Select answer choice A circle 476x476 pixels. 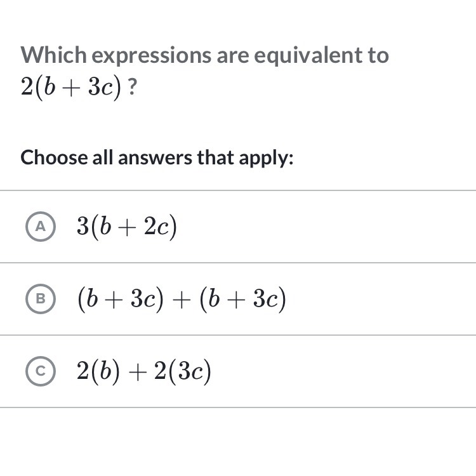coord(41,227)
